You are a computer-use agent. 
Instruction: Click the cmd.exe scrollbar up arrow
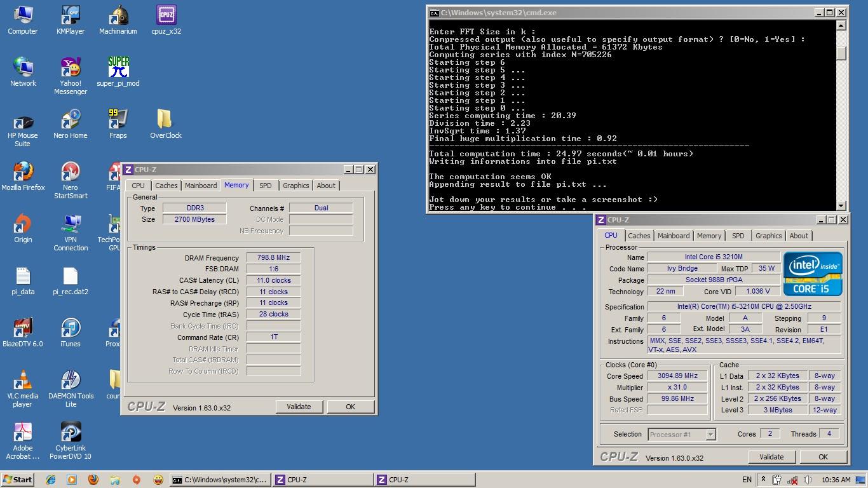coord(841,26)
